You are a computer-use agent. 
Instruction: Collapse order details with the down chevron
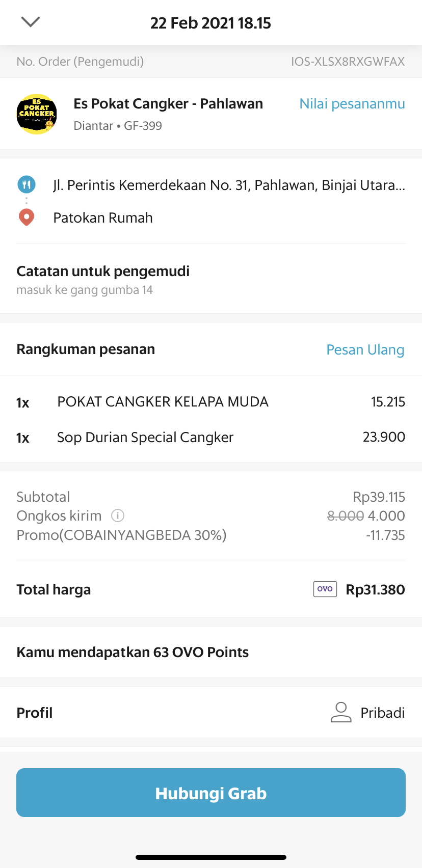tap(31, 22)
